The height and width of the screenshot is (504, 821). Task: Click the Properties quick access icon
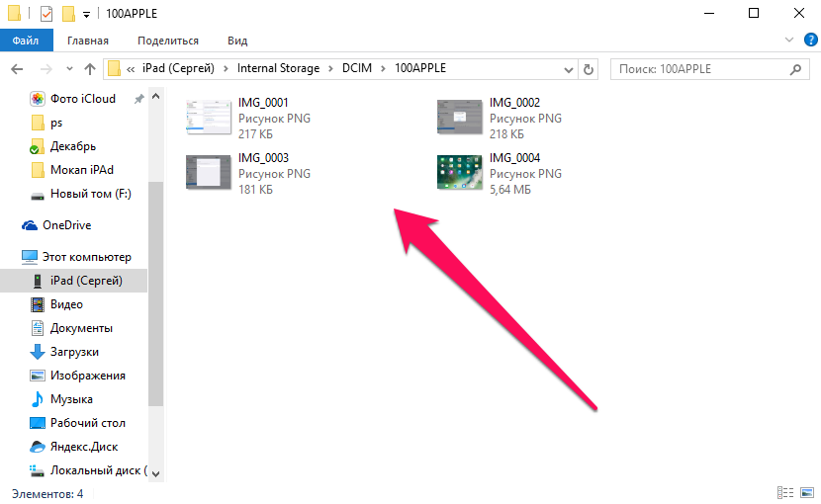pos(46,14)
